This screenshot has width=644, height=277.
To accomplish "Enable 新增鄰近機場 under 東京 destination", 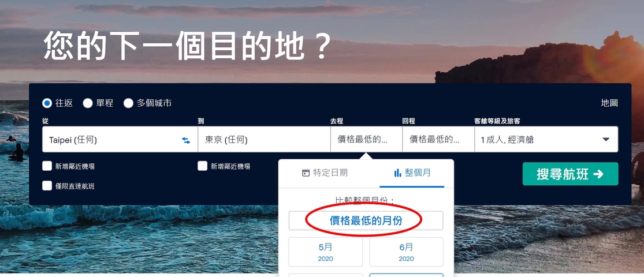I will (x=202, y=166).
